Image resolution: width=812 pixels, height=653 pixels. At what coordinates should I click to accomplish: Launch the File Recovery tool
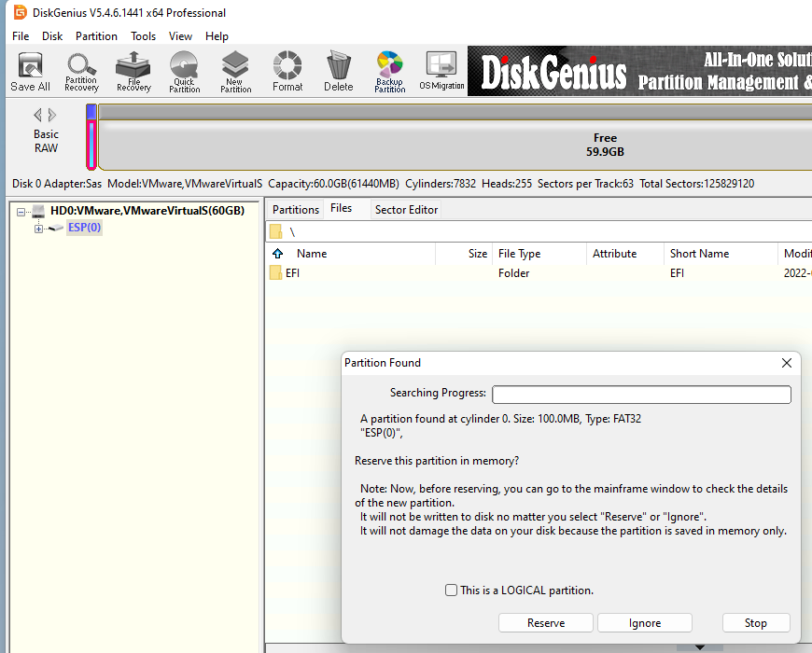(x=133, y=72)
